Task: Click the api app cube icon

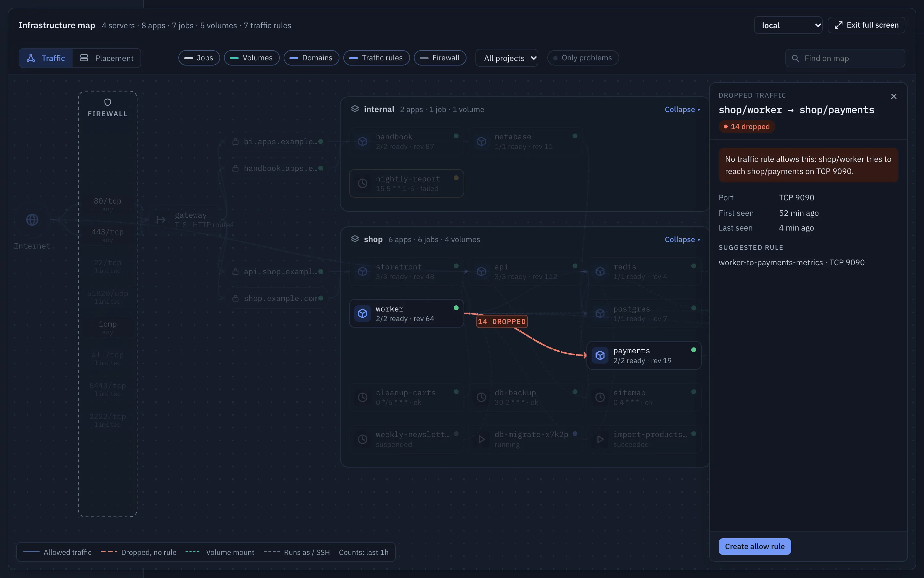Action: 481,271
